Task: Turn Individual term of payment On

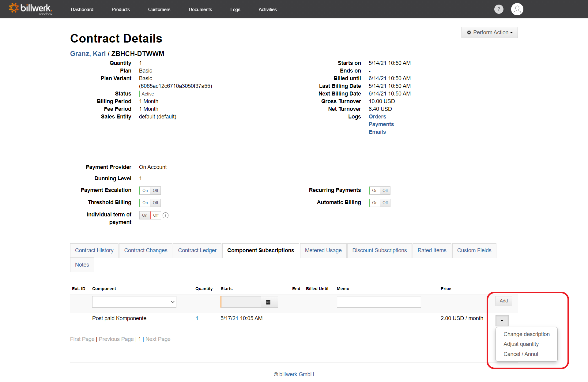Action: [145, 215]
